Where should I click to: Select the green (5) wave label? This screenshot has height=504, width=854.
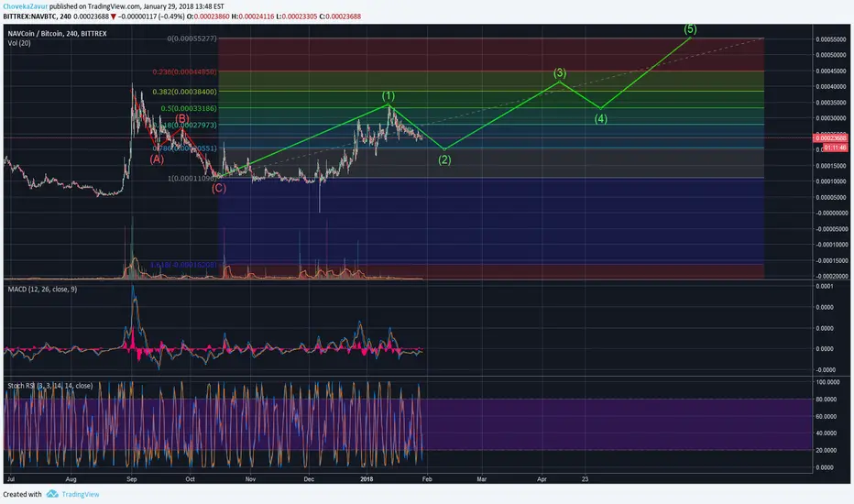[690, 29]
